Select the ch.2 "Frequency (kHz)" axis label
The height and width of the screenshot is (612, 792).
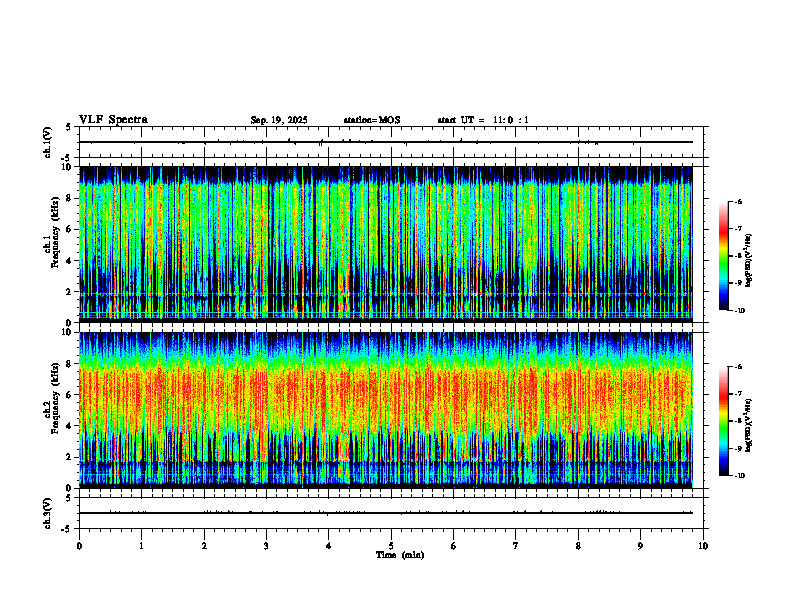(55, 398)
